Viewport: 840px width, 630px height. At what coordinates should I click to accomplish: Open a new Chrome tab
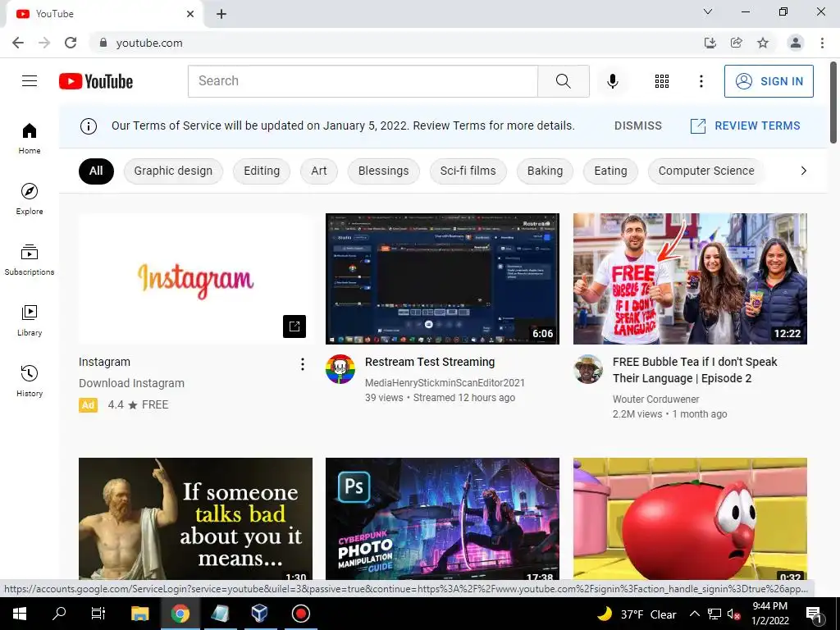(221, 14)
